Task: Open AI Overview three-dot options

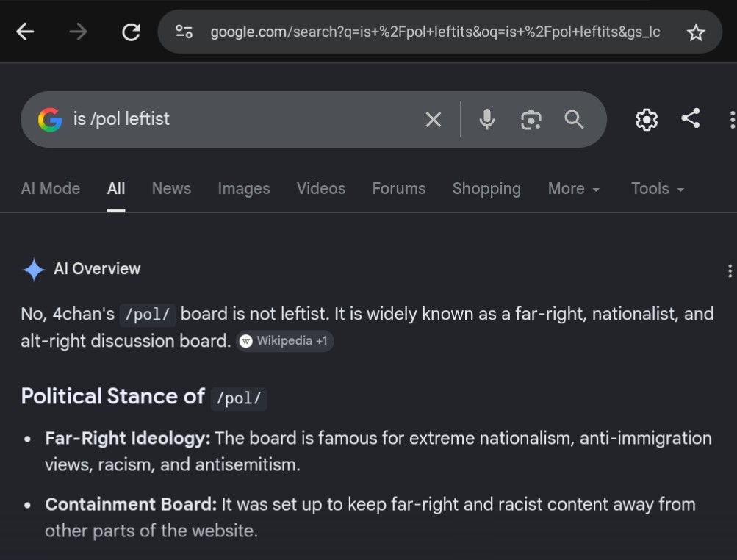Action: pyautogui.click(x=730, y=271)
